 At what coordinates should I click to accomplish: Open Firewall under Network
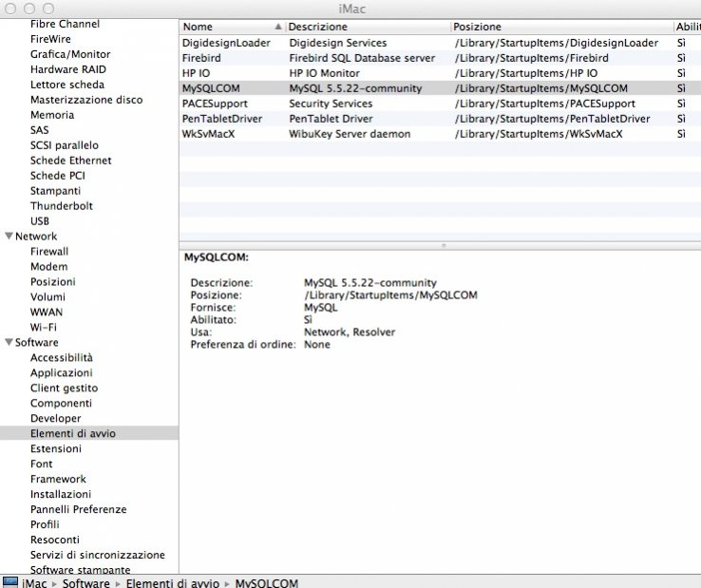[49, 252]
